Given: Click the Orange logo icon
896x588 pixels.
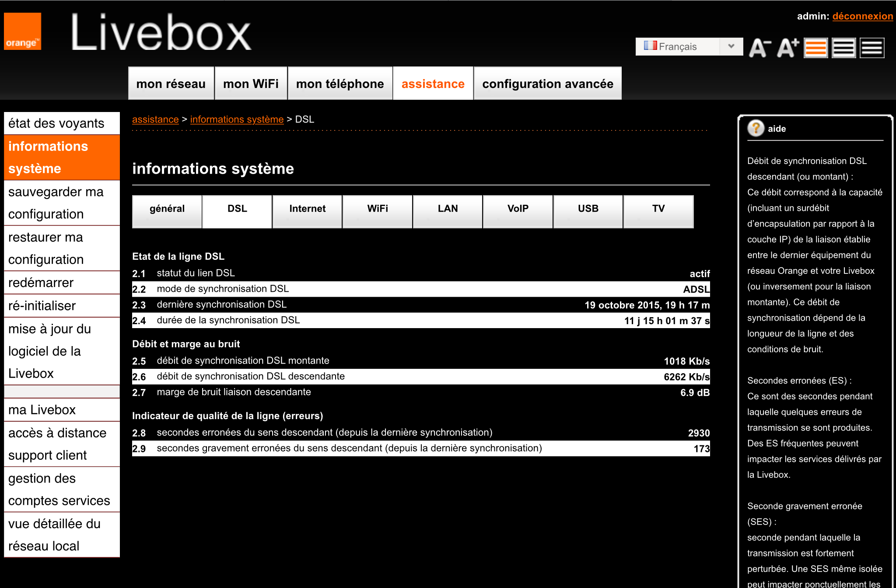Looking at the screenshot, I should pyautogui.click(x=23, y=31).
